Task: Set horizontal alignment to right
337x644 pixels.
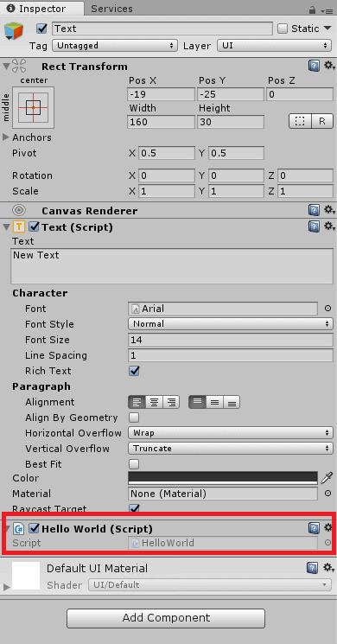Action: point(171,402)
